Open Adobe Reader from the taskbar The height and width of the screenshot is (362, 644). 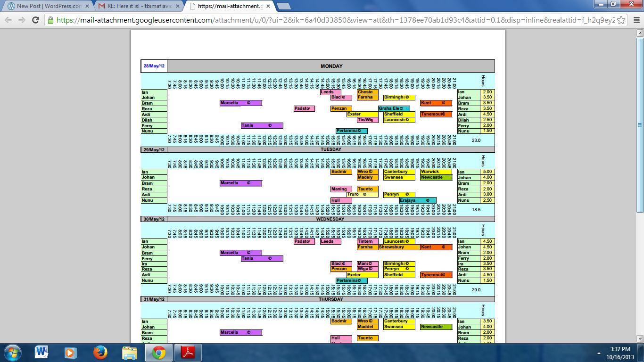[x=188, y=352]
